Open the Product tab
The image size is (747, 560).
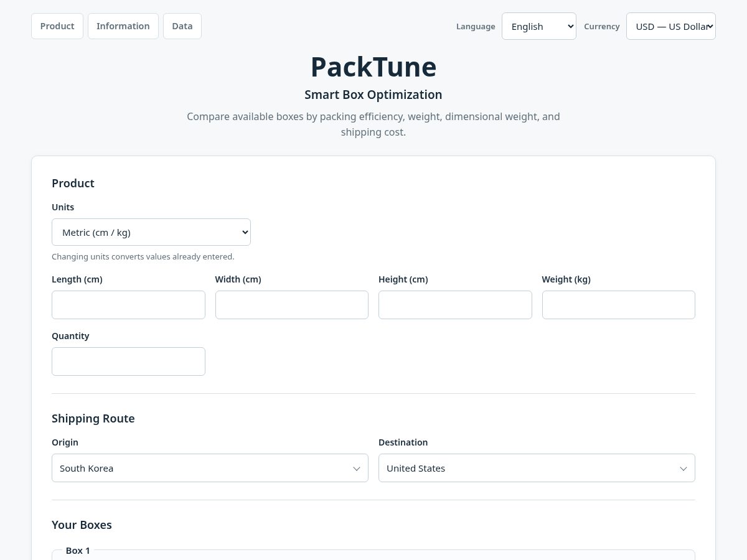click(57, 26)
